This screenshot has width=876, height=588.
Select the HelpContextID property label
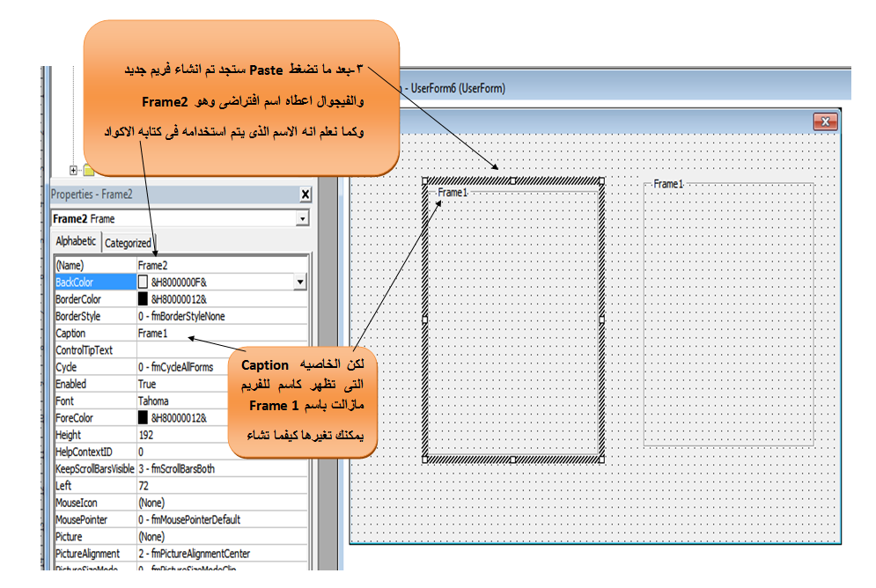point(84,452)
